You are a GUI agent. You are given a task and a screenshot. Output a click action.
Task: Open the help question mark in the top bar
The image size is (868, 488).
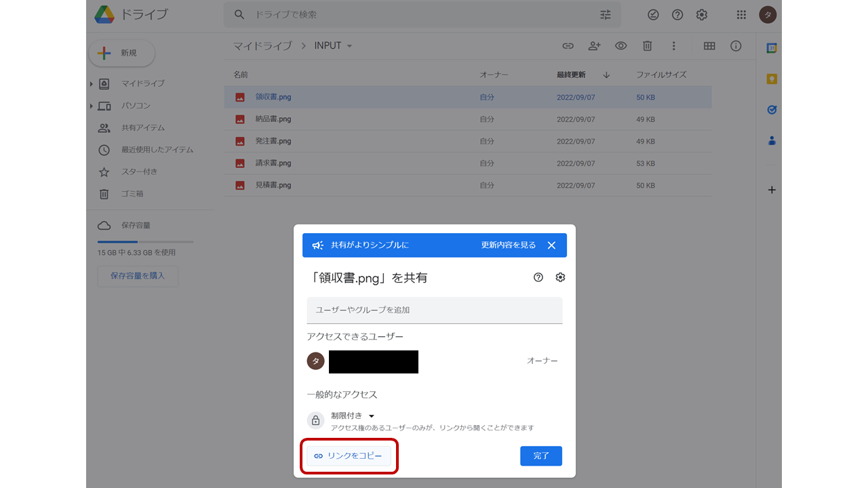click(x=677, y=14)
